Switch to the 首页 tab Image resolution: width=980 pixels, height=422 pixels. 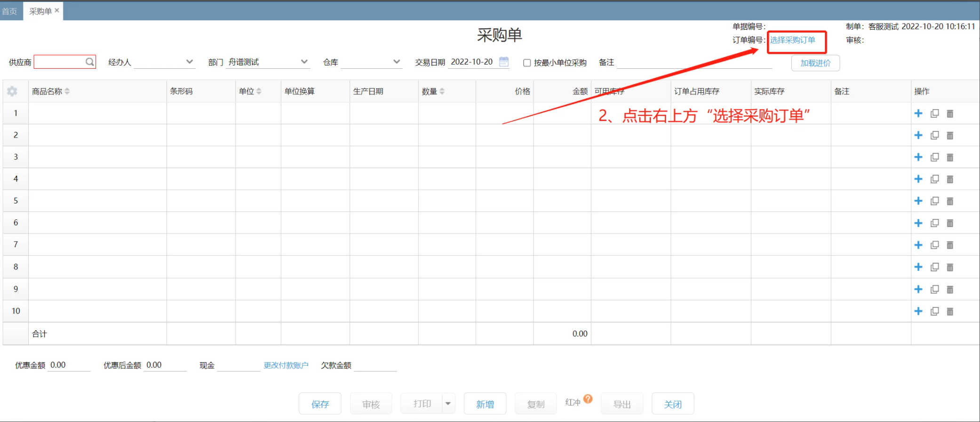pos(9,11)
